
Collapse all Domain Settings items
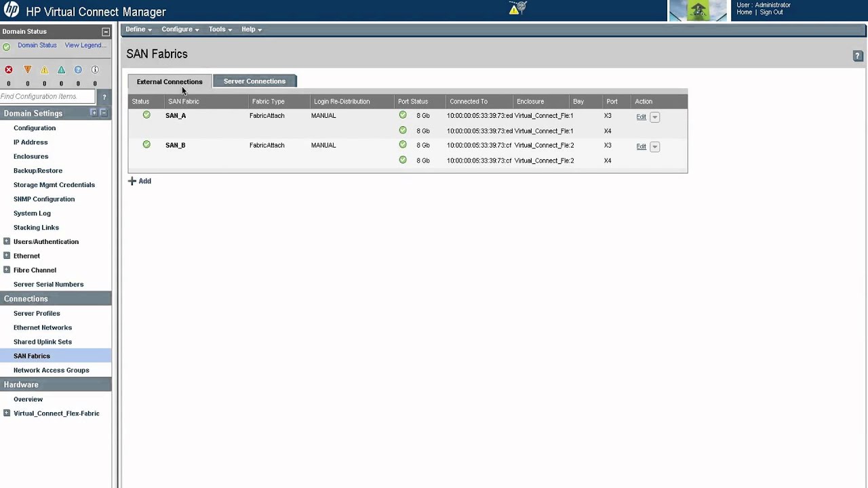(103, 113)
